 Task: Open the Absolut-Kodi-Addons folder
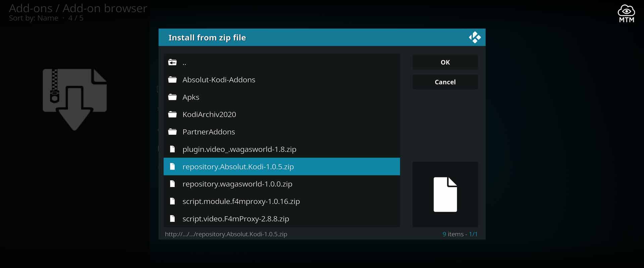pyautogui.click(x=282, y=80)
